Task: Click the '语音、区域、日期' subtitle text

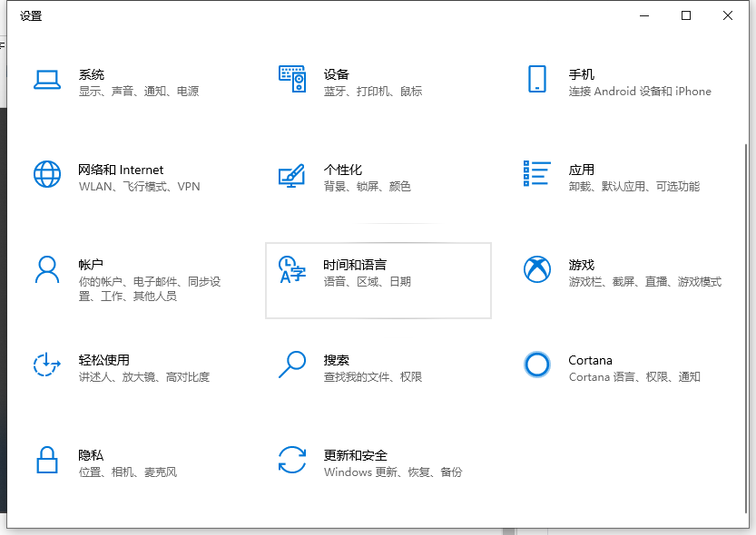Action: (368, 282)
